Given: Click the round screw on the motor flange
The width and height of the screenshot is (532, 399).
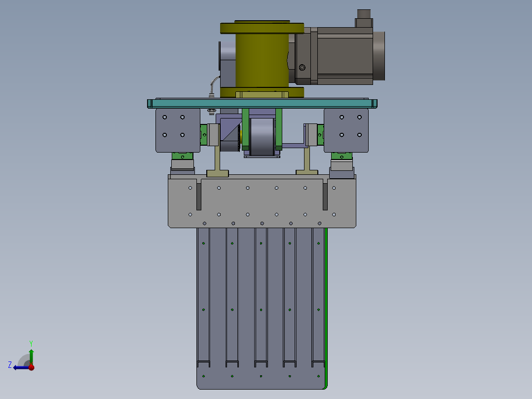Looking at the screenshot, I should tap(302, 68).
